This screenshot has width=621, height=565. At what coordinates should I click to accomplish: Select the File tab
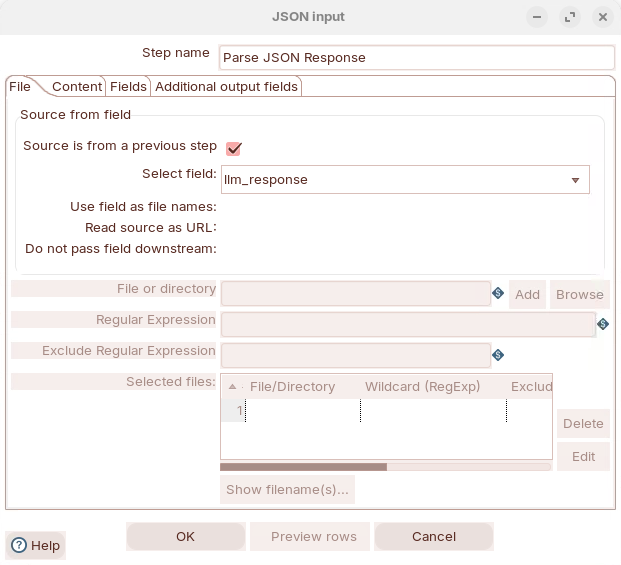point(20,87)
